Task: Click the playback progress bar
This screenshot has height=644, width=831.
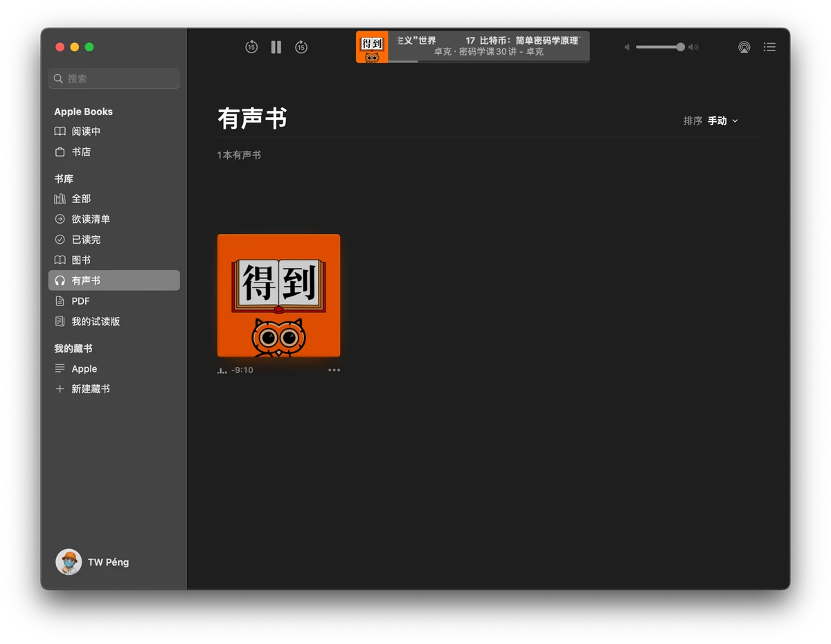Action: 488,61
